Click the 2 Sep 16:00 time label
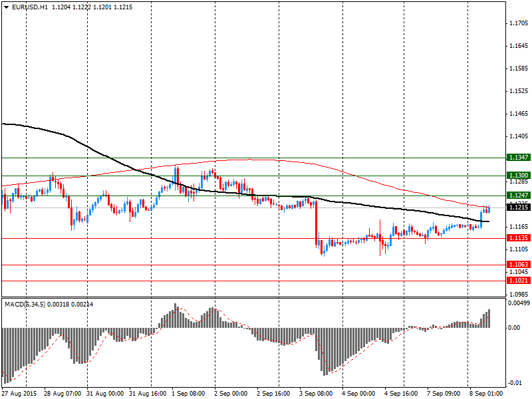This screenshot has width=532, height=399. click(x=273, y=394)
